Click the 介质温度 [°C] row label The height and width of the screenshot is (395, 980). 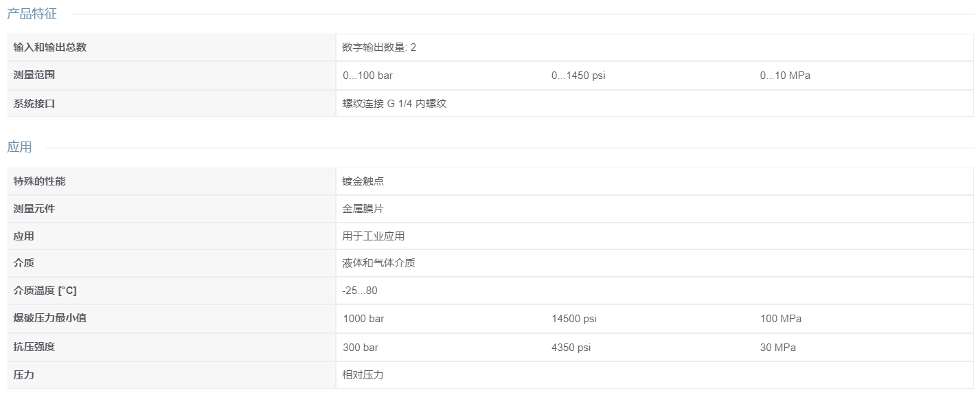pos(45,291)
